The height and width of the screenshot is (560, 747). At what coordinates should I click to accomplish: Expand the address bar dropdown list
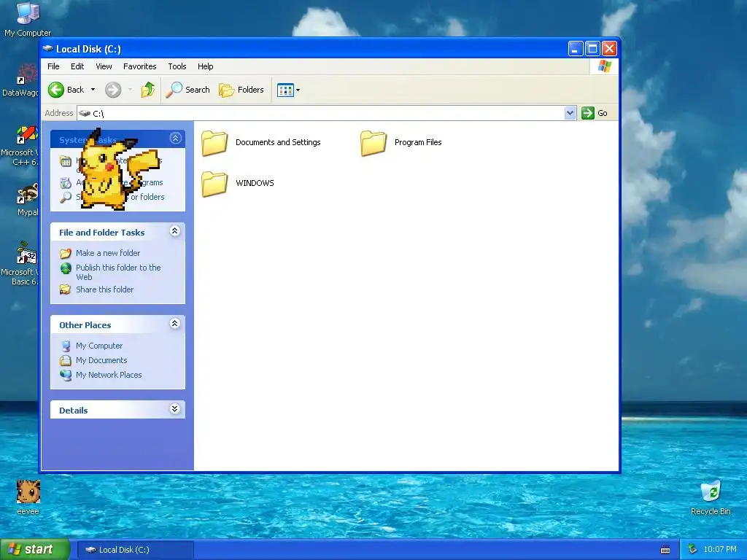tap(570, 113)
